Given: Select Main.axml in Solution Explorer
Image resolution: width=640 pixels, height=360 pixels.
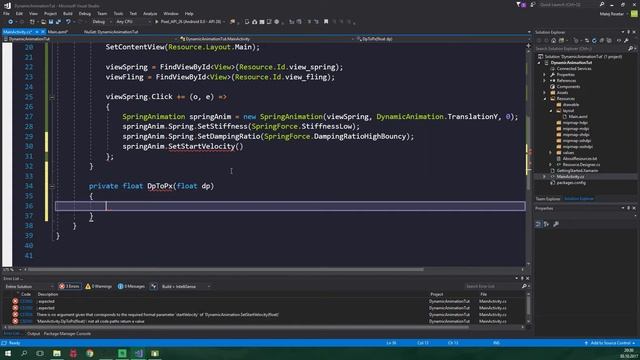Looking at the screenshot, I should [x=578, y=117].
